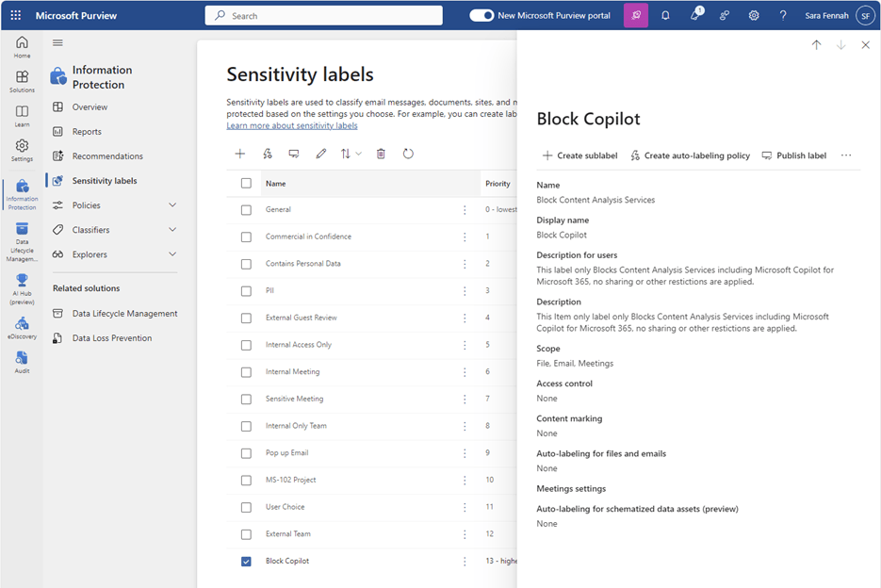Expand the Policies navigation section
Viewport: 881px width, 588px height.
pyautogui.click(x=171, y=205)
